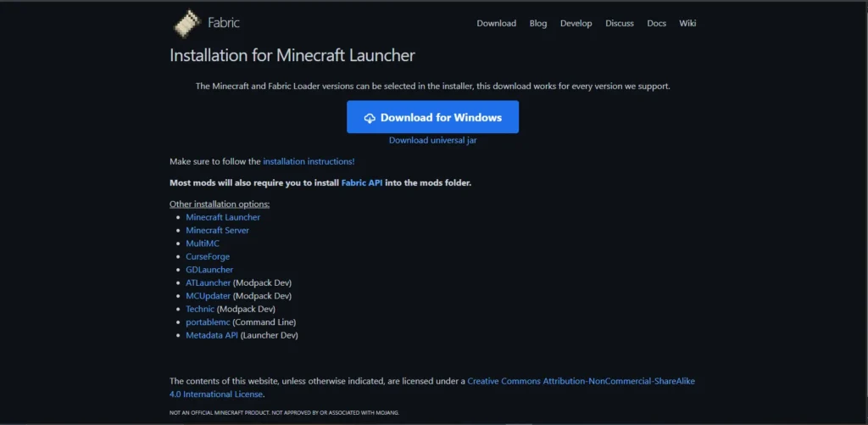Click the Fabric logo icon

click(x=186, y=23)
